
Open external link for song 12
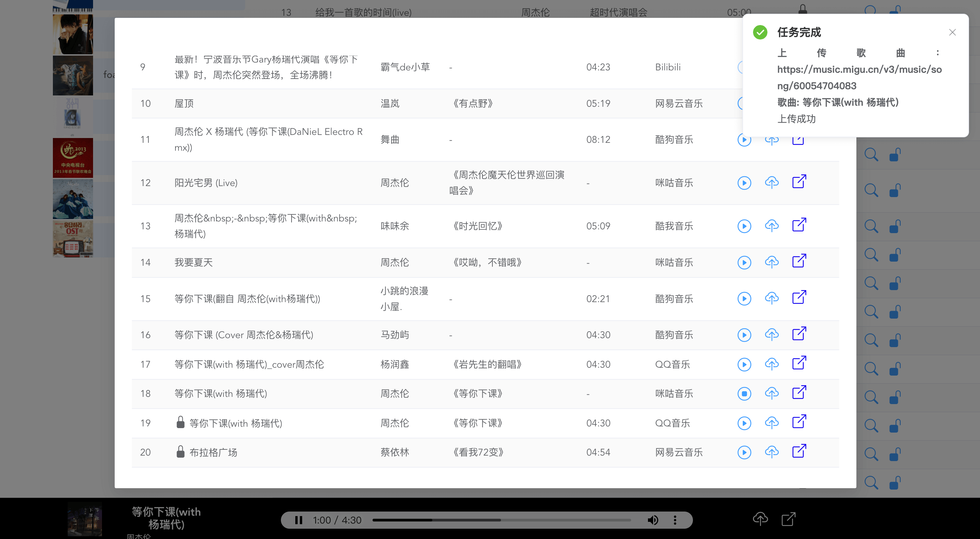[x=799, y=182]
